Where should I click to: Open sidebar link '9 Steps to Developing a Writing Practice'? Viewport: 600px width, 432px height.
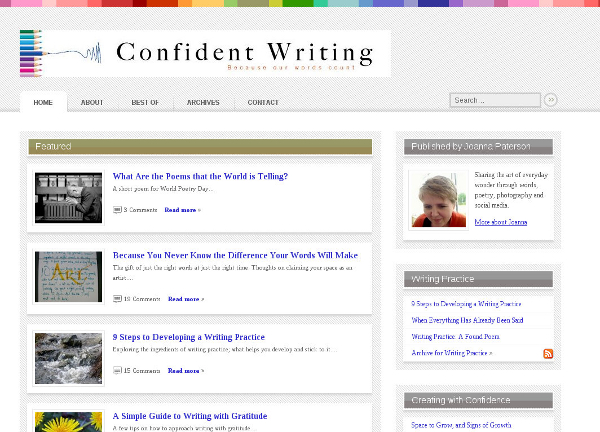coord(466,304)
